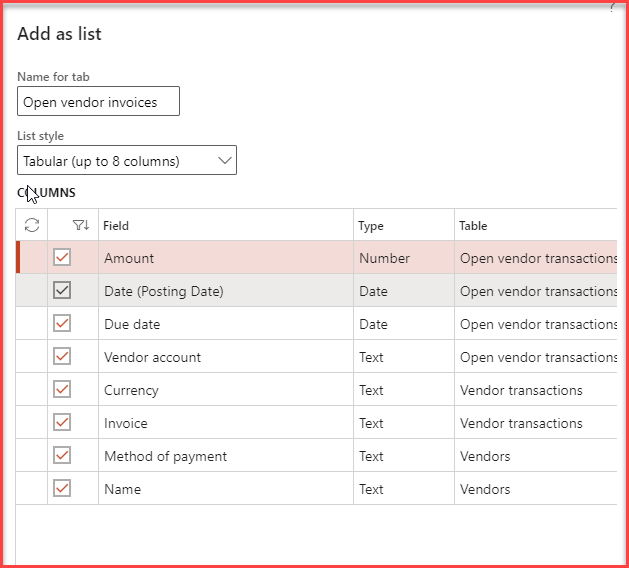Uncheck the Amount field checkbox

pyautogui.click(x=62, y=257)
